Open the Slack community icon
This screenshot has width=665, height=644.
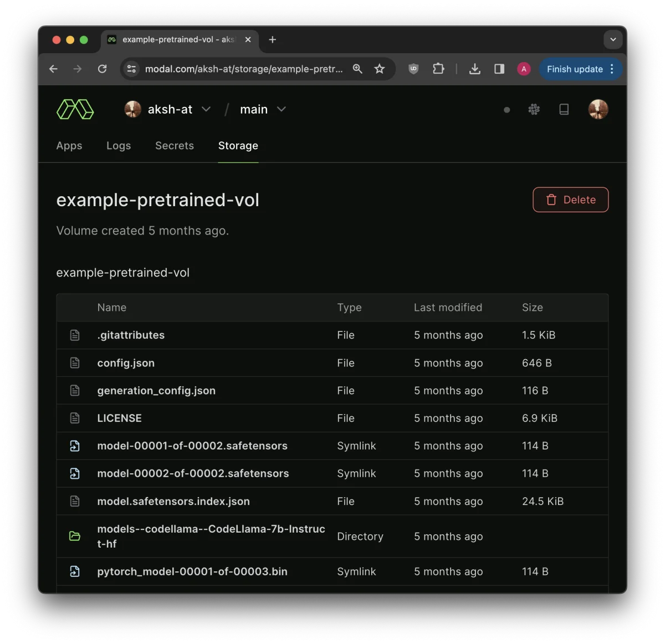[x=534, y=109]
